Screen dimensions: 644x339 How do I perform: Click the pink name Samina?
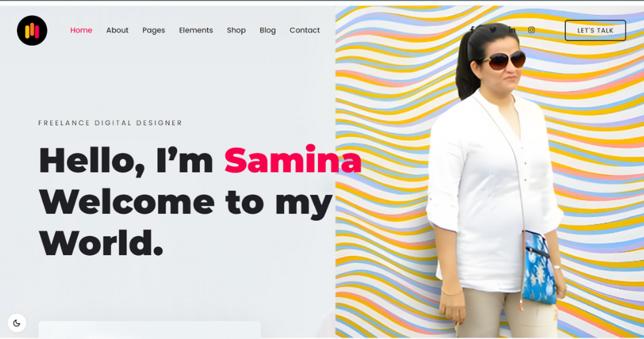pos(293,160)
